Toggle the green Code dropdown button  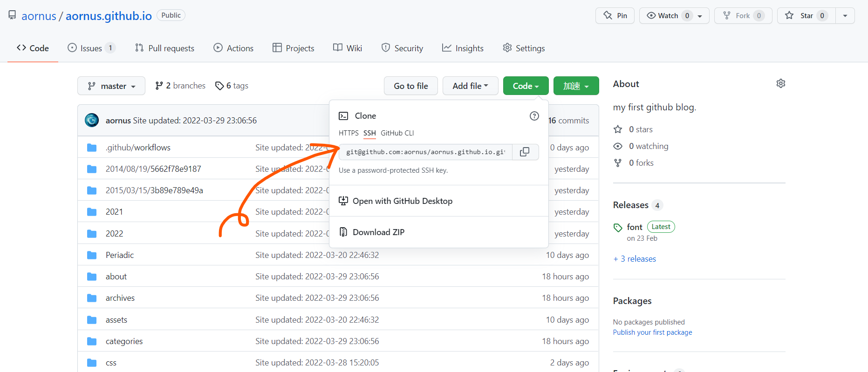526,86
